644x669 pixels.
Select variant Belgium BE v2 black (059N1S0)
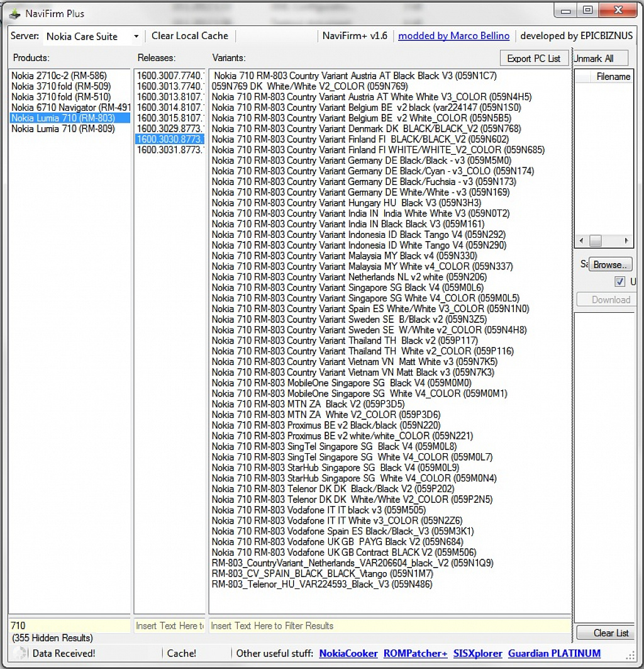click(367, 108)
